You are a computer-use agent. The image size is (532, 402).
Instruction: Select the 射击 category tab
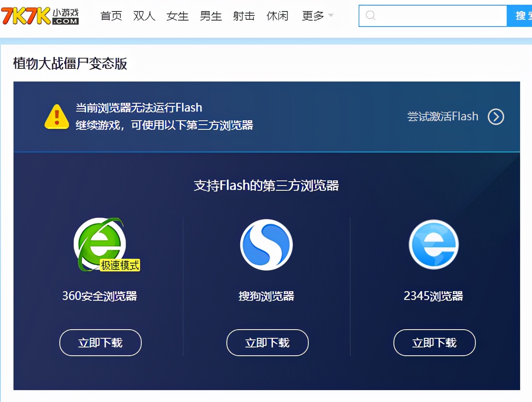tap(243, 16)
